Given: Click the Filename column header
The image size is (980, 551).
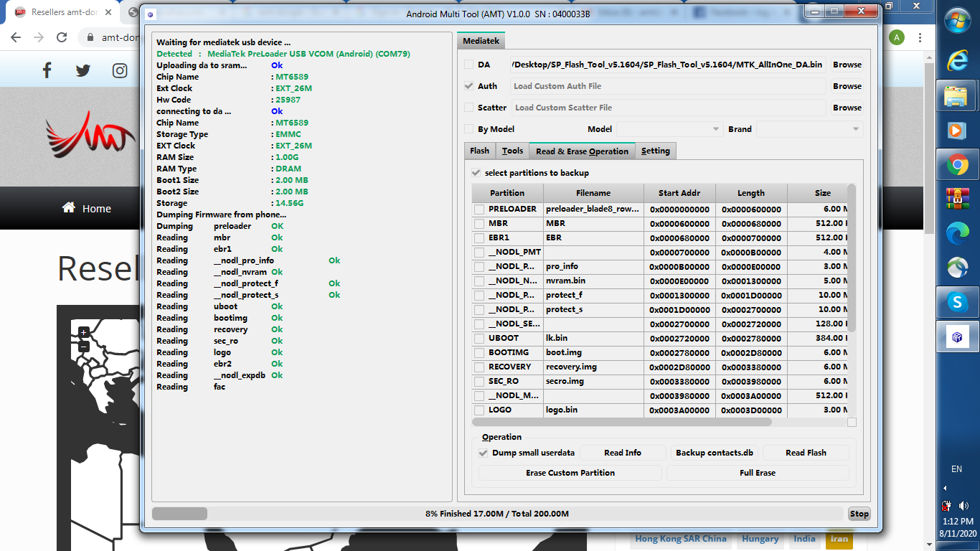Looking at the screenshot, I should 593,193.
